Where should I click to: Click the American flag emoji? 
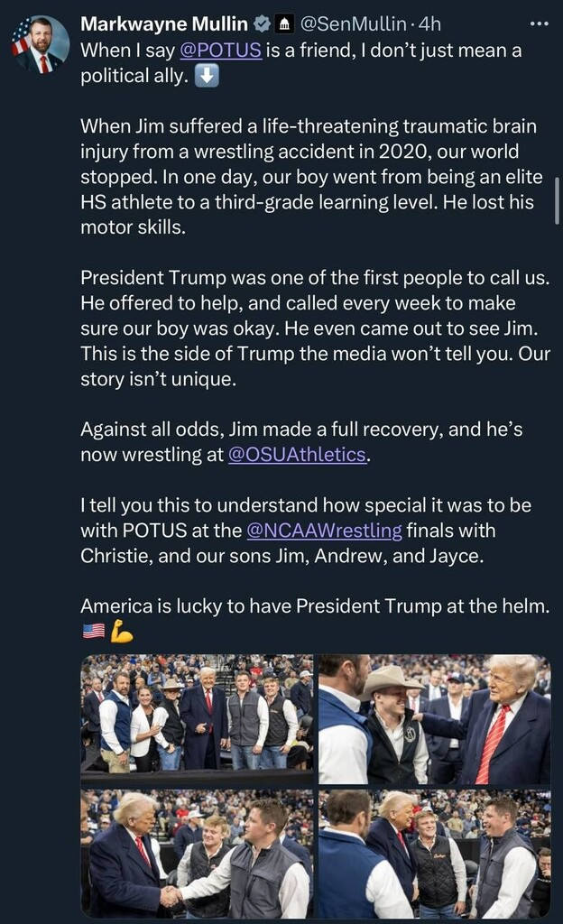point(93,632)
